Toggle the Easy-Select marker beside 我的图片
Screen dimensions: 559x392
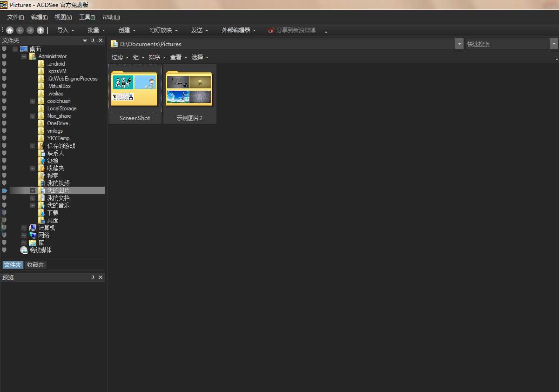point(4,190)
